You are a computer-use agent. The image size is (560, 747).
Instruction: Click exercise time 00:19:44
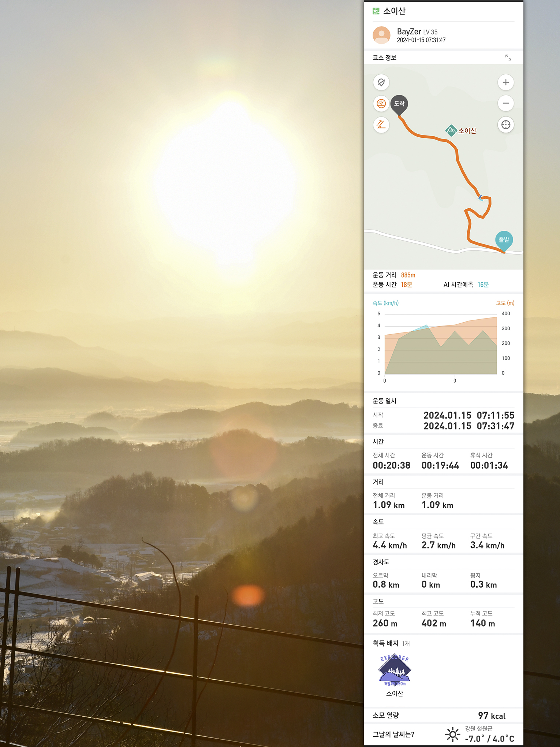tap(440, 465)
